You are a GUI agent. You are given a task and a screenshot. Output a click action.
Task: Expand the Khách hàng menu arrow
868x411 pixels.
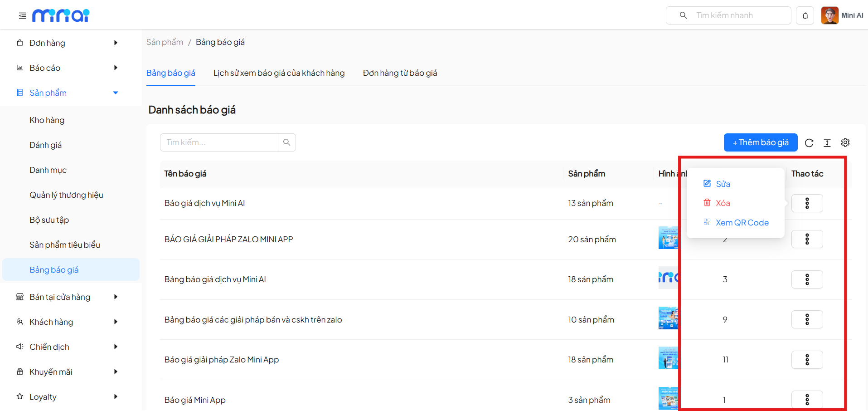tap(116, 322)
